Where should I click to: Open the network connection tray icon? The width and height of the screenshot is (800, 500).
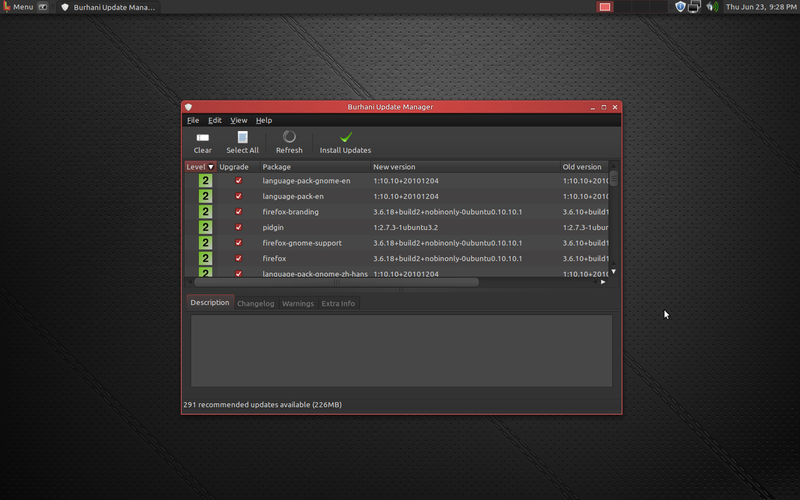(x=695, y=7)
